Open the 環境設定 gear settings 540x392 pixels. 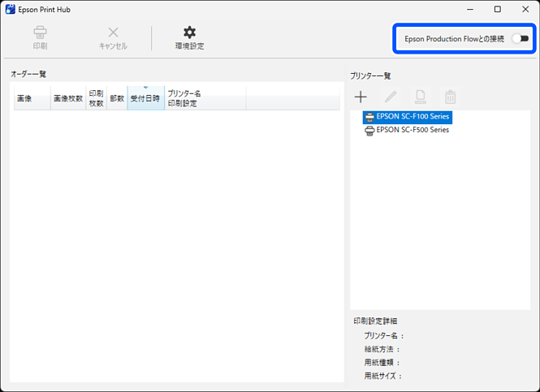(x=189, y=33)
